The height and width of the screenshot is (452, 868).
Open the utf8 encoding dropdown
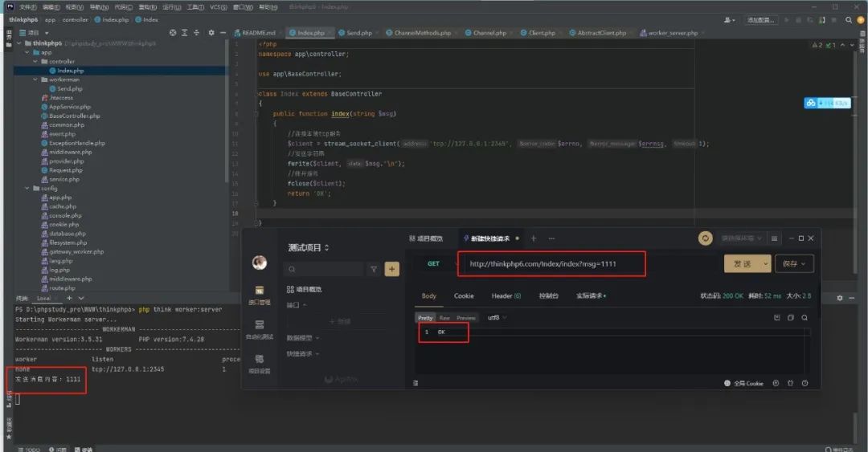tap(497, 318)
